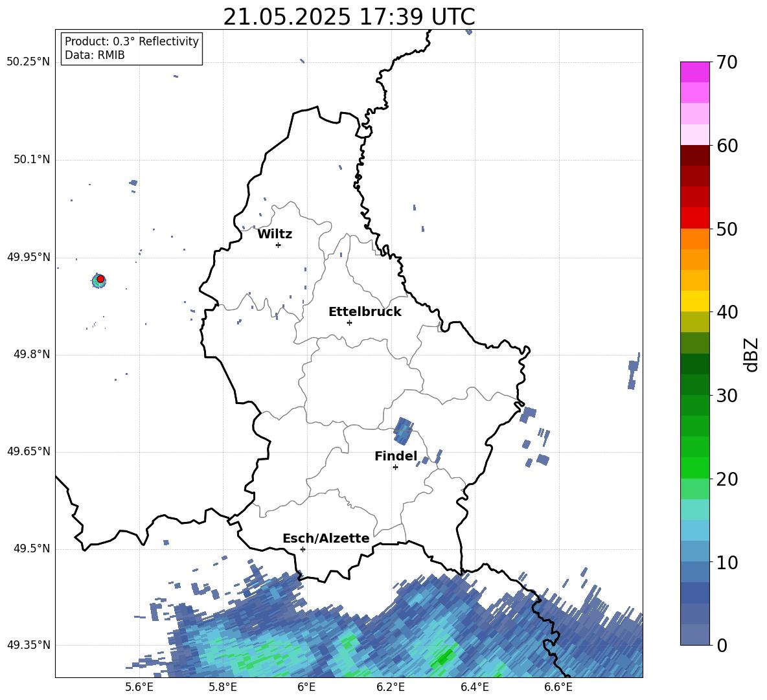Click longitude label 5.6°E
Image resolution: width=767 pixels, height=700 pixels.
tap(139, 687)
